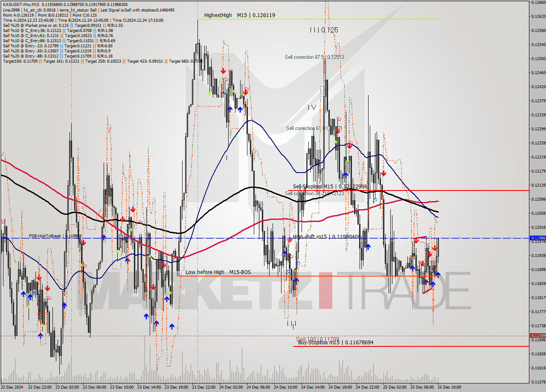
Task: Select the Sell 100 | 0.11709 label
Action: pyautogui.click(x=317, y=339)
